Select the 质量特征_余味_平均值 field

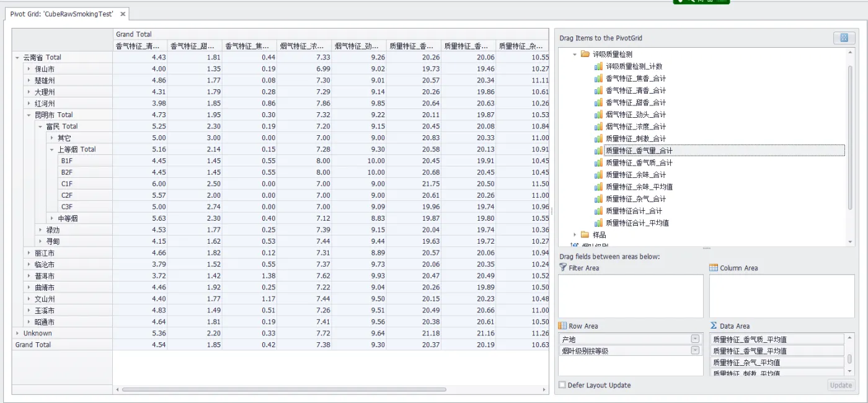(x=639, y=187)
